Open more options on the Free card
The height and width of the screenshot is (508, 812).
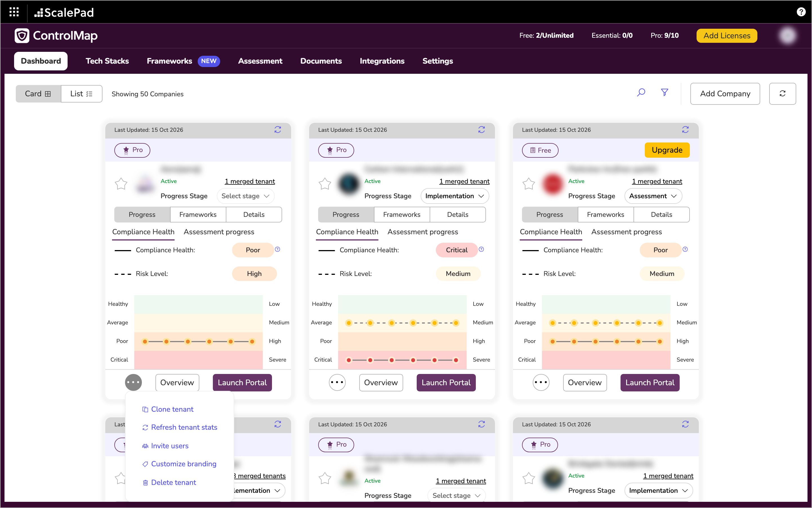click(x=541, y=382)
